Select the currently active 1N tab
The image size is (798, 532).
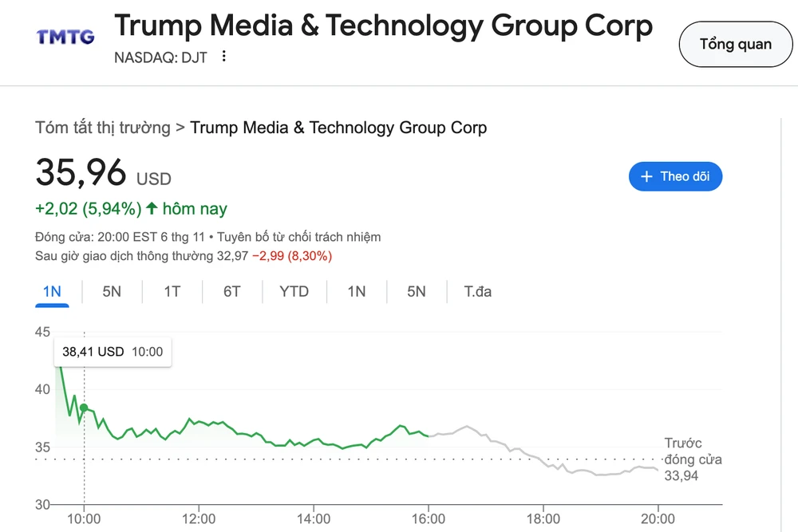[x=51, y=292]
